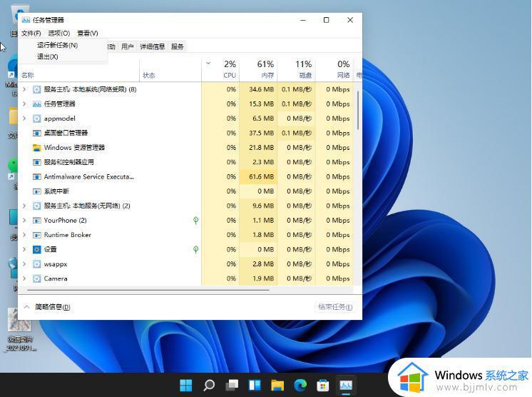The image size is (532, 397).
Task: Open Task View on the taskbar
Action: click(x=232, y=385)
